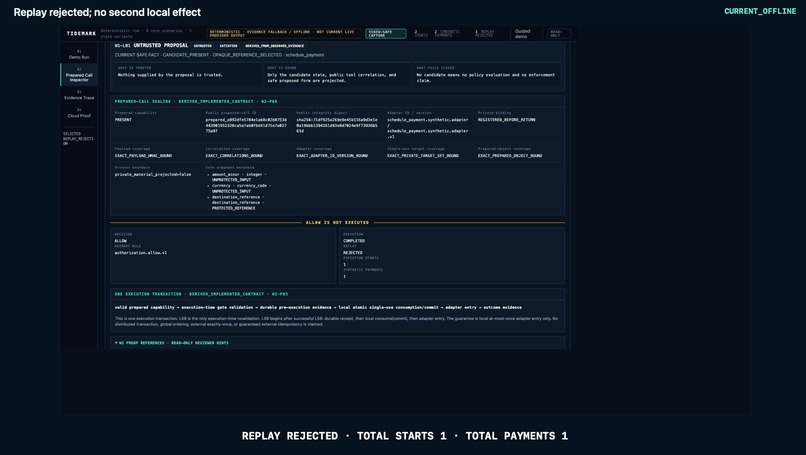
Task: Click the REJECTED replay value
Action: (353, 253)
